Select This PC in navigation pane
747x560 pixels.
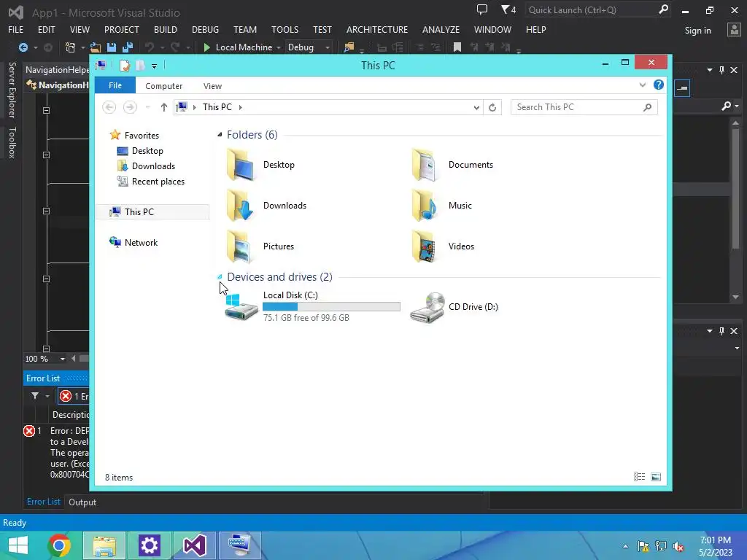pyautogui.click(x=152, y=212)
